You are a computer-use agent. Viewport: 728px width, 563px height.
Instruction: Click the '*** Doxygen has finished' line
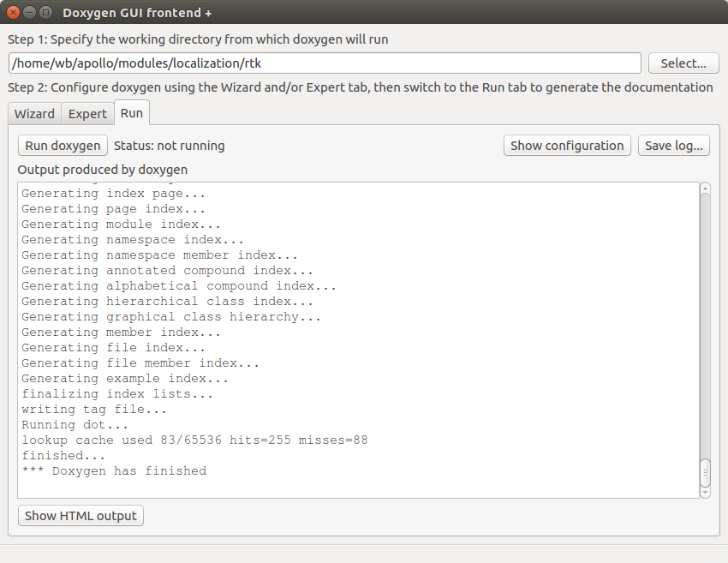tap(114, 470)
